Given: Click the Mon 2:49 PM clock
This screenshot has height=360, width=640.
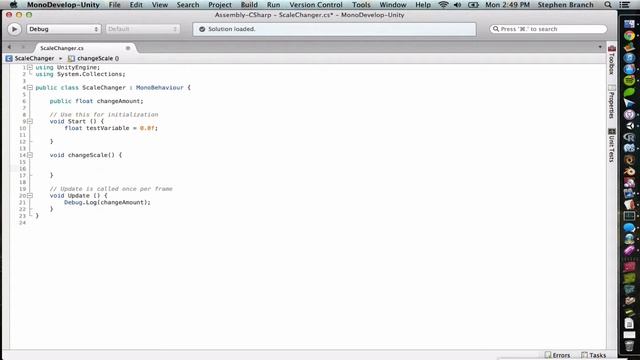Looking at the screenshot, I should pyautogui.click(x=507, y=5).
